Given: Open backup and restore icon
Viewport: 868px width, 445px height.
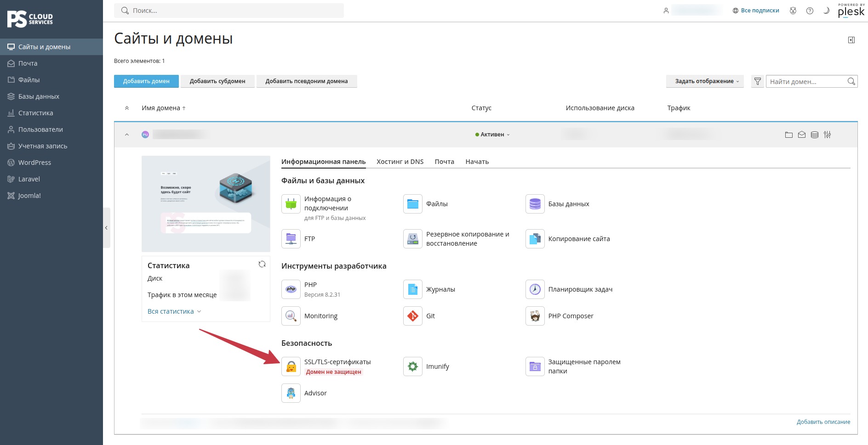Looking at the screenshot, I should pyautogui.click(x=413, y=239).
